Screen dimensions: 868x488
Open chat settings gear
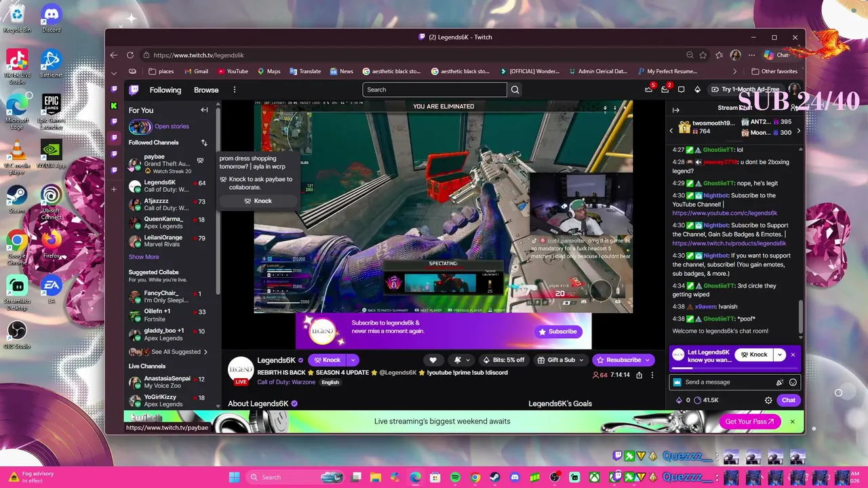click(768, 400)
